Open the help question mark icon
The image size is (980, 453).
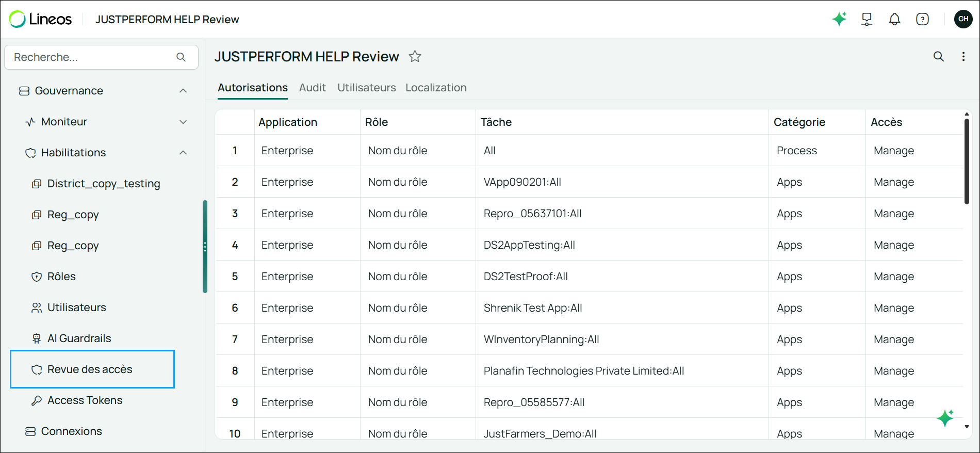(922, 19)
